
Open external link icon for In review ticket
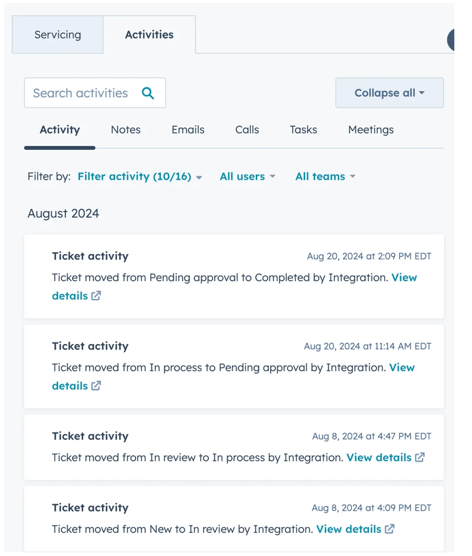click(x=389, y=529)
